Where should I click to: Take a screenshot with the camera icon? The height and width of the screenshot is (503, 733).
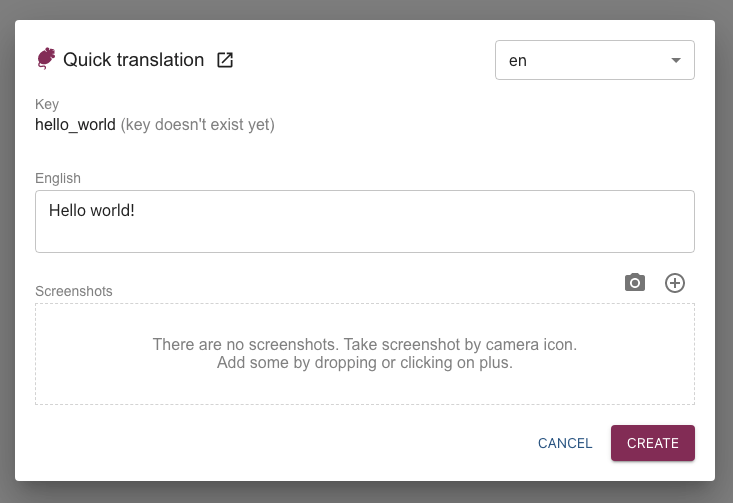(635, 283)
